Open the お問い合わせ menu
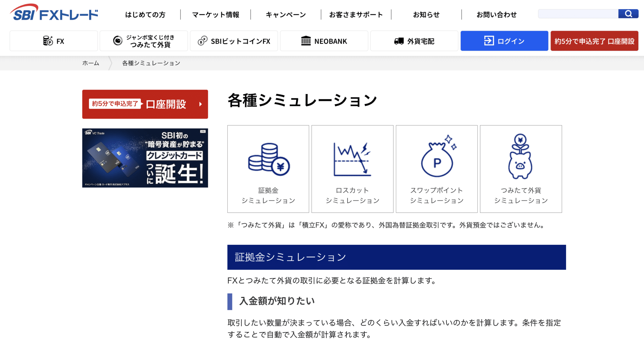This screenshot has height=345, width=644. (x=497, y=15)
